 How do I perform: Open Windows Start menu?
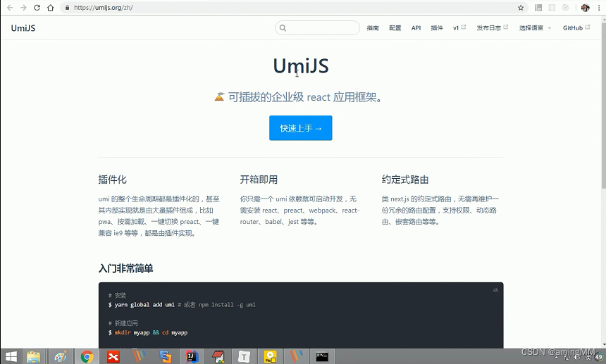pyautogui.click(x=11, y=357)
